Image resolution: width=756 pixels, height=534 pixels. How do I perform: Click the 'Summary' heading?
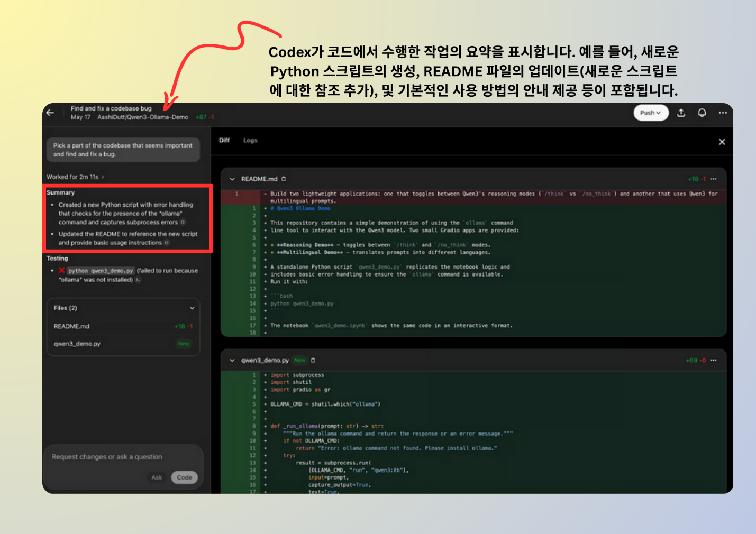pos(60,193)
